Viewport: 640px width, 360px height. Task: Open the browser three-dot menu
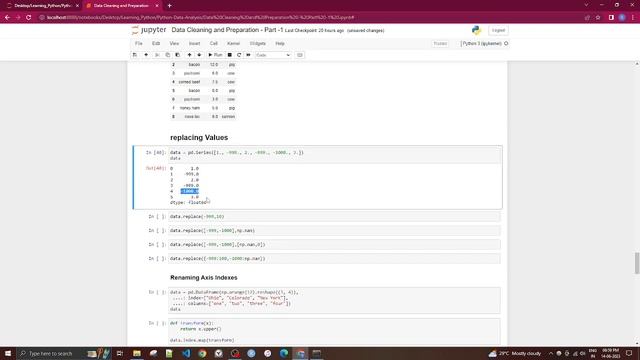[x=633, y=18]
